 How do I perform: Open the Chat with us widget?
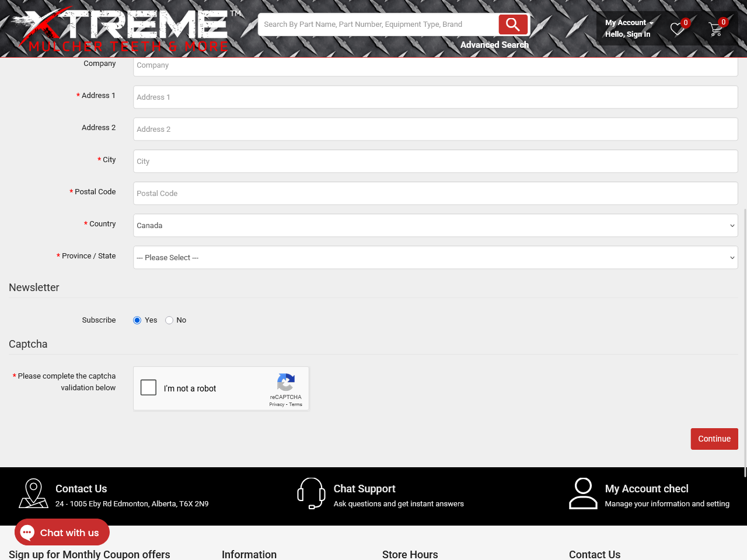[x=62, y=533]
